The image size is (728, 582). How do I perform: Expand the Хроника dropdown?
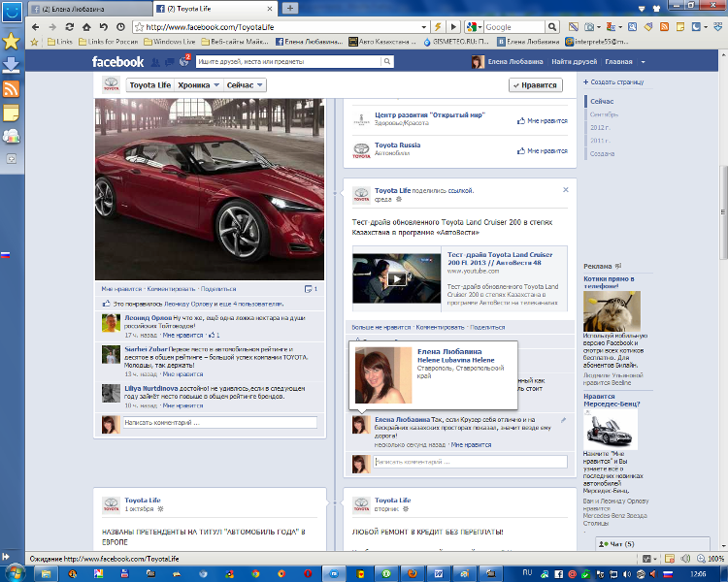click(198, 85)
